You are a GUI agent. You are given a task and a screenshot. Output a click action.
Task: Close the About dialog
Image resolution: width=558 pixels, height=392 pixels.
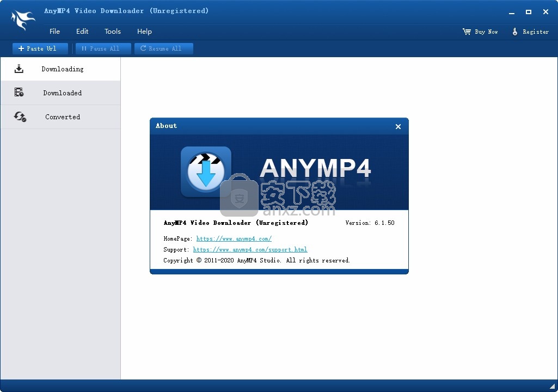(398, 126)
